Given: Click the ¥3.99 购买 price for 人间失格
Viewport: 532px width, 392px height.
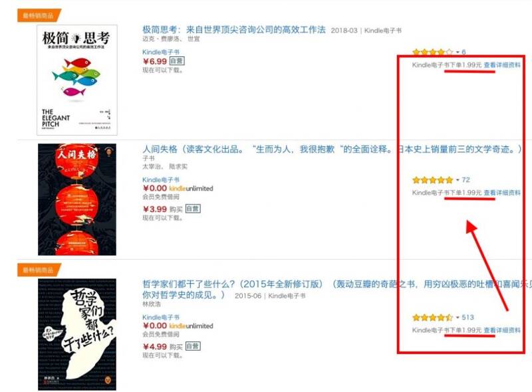Looking at the screenshot, I should point(162,209).
